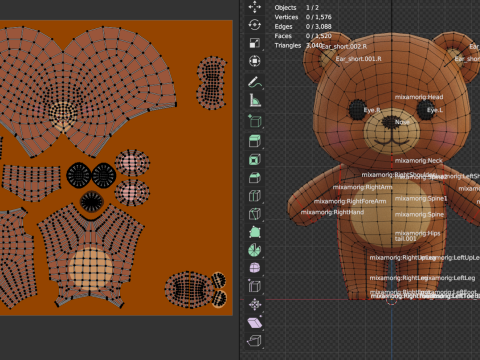Image resolution: width=480 pixels, height=360 pixels.
Task: Click the black nose UV island
Action: point(92,201)
